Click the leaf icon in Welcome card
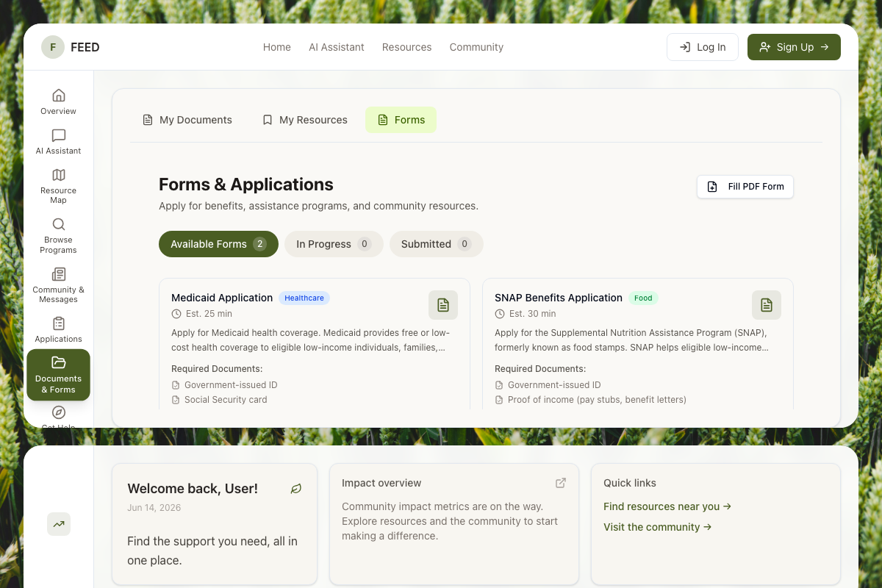The width and height of the screenshot is (882, 588). coord(296,489)
